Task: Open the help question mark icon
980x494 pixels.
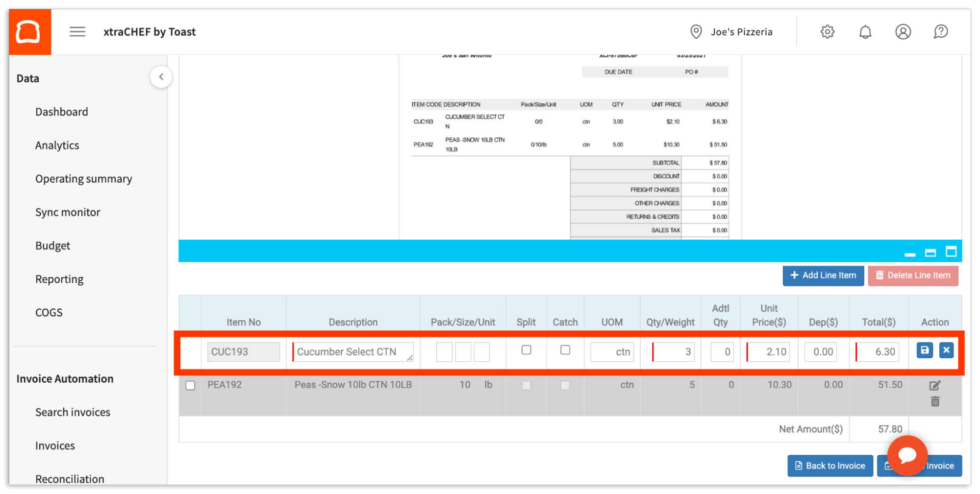Action: (x=940, y=31)
